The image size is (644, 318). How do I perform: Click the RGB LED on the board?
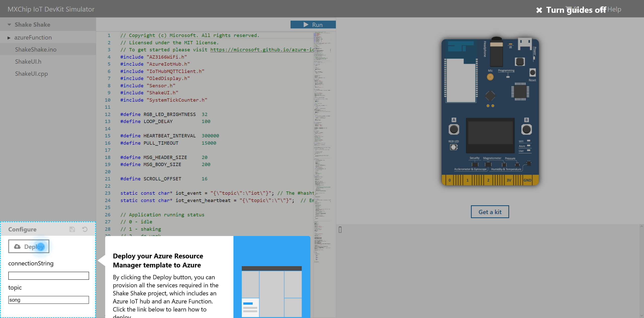pos(454,147)
